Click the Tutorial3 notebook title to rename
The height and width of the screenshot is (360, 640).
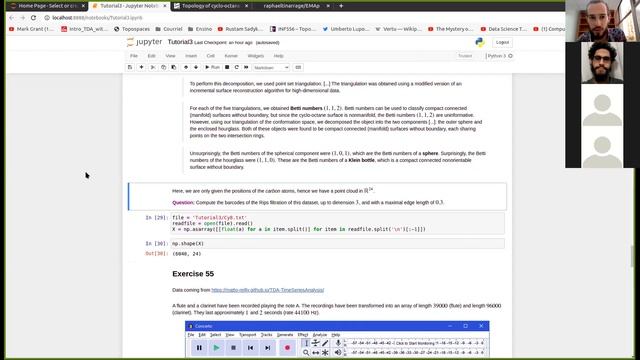[x=180, y=42]
